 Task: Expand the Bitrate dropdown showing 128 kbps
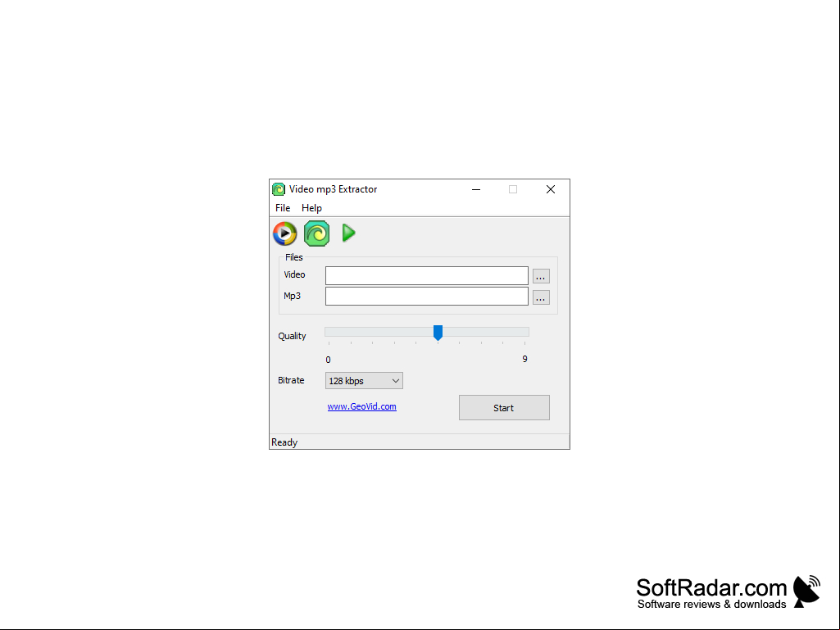[x=364, y=381]
